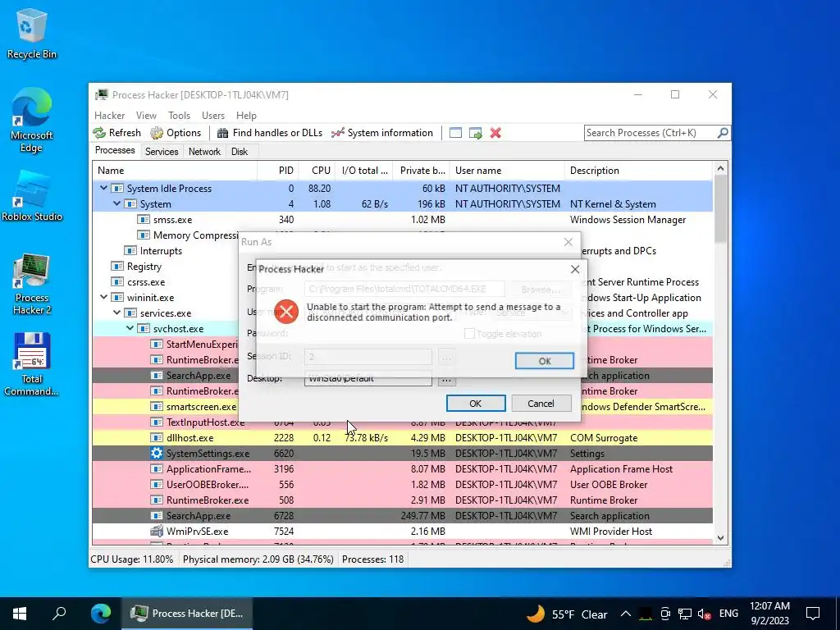840x630 pixels.
Task: Open the Help menu
Action: tap(246, 115)
